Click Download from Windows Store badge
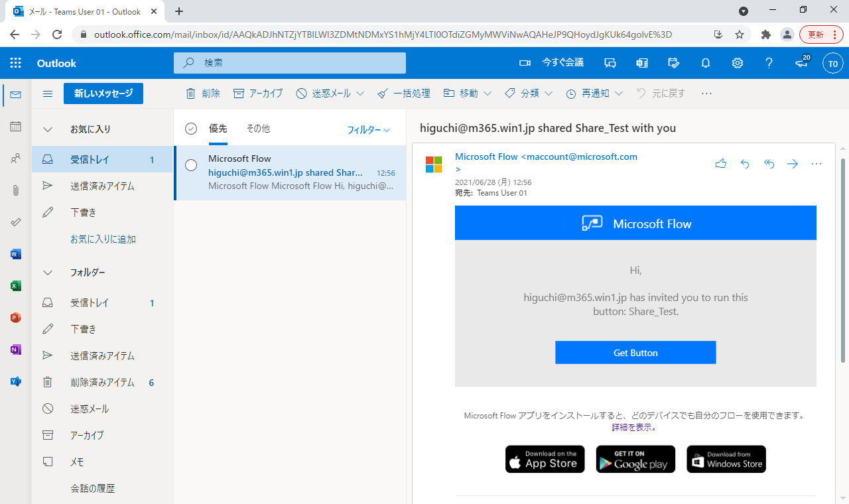This screenshot has height=504, width=849. tap(726, 459)
